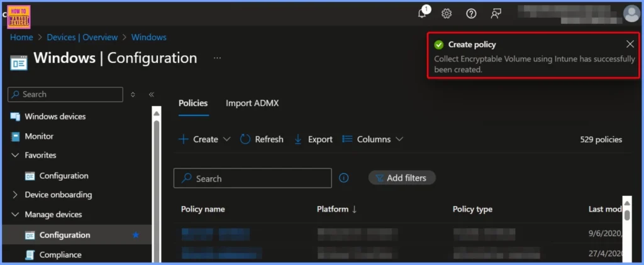Open the feedback person icon
The image size is (644, 265).
[x=496, y=14]
